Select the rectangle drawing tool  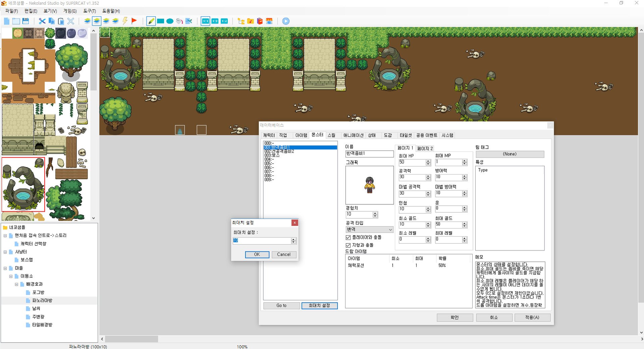[160, 21]
